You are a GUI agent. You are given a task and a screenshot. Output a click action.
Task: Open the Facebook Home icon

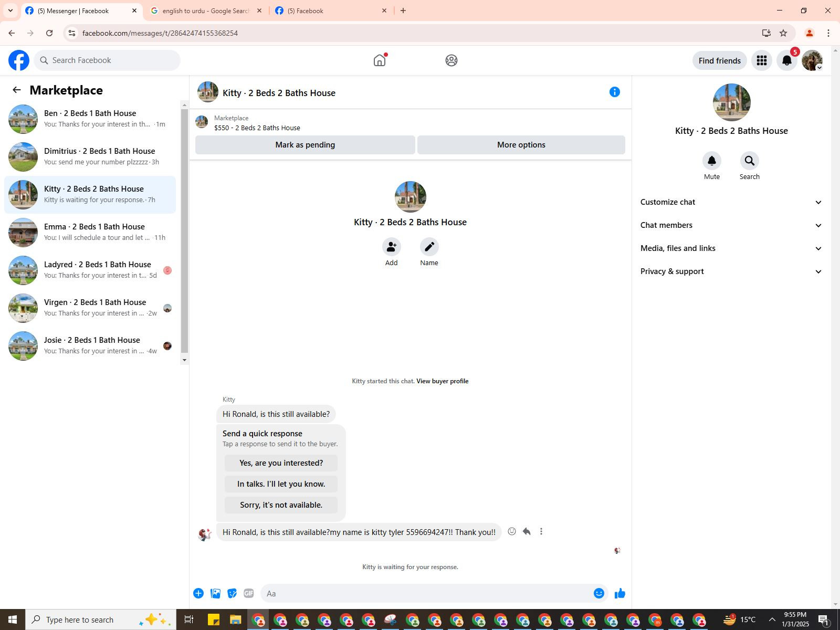point(380,60)
